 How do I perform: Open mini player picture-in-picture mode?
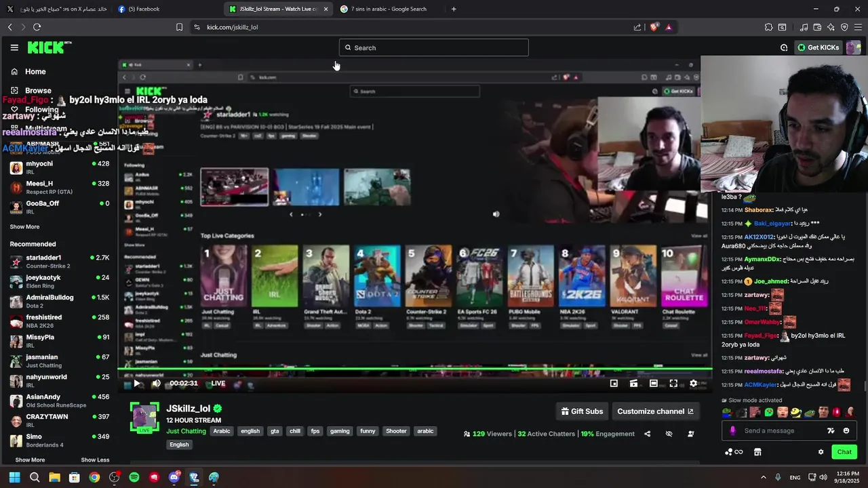[x=614, y=383]
